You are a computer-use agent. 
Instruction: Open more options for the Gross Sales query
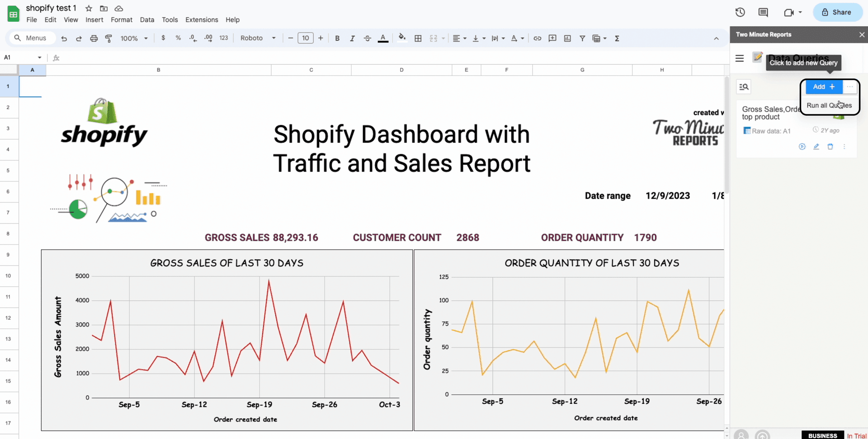844,146
